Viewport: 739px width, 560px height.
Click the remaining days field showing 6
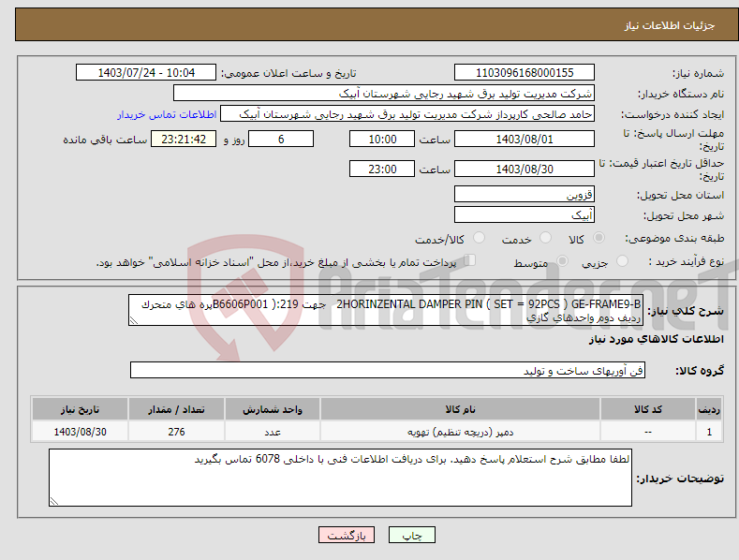coord(281,139)
